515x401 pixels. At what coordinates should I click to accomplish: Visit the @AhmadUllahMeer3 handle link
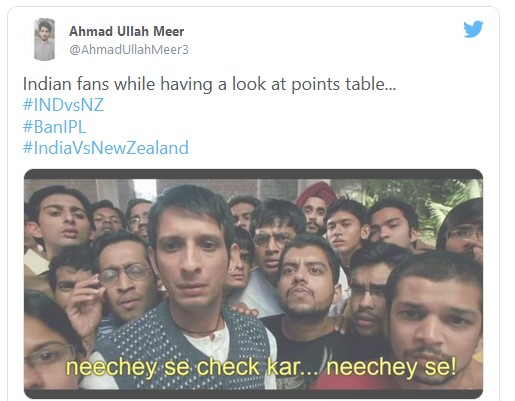pos(129,50)
